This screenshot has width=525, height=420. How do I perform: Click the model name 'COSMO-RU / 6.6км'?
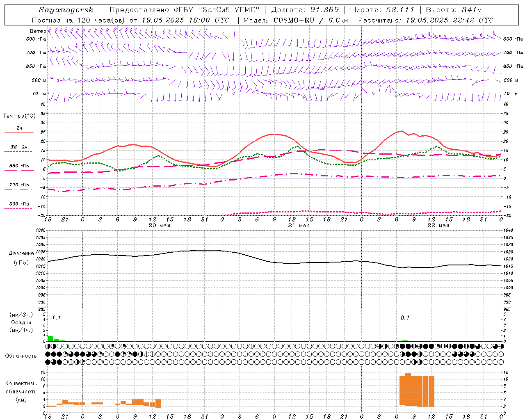(310, 20)
